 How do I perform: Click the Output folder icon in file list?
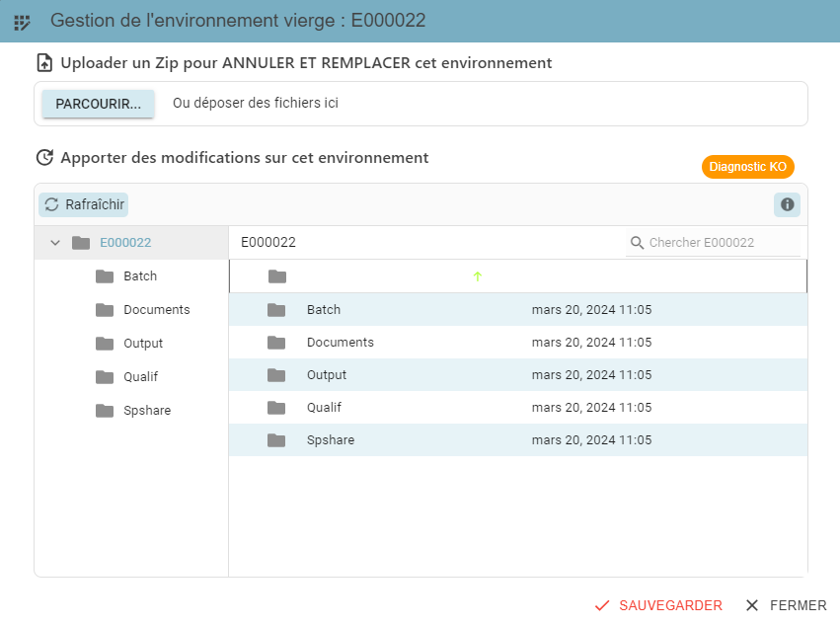(x=276, y=375)
